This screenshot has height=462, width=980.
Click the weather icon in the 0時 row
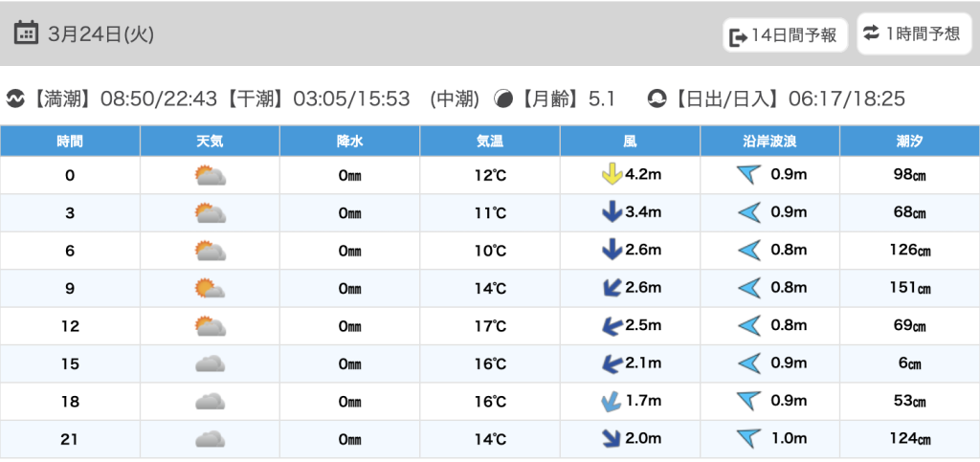210,175
